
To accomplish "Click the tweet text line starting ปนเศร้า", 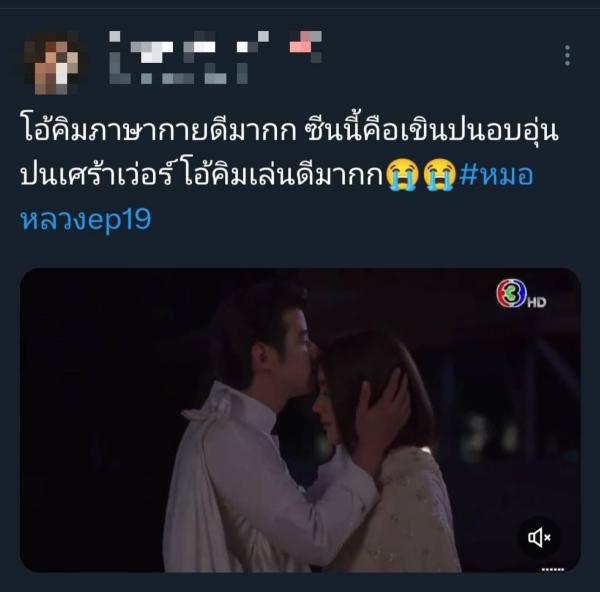I will (x=202, y=175).
